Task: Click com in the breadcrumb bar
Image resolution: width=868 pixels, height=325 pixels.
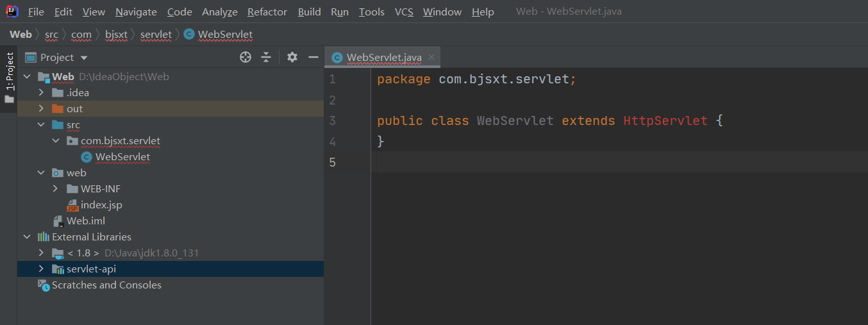Action: pyautogui.click(x=81, y=34)
